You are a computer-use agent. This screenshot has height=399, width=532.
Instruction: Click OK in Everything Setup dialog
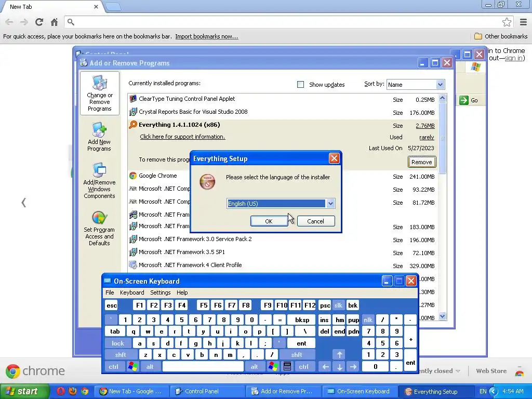tap(269, 221)
